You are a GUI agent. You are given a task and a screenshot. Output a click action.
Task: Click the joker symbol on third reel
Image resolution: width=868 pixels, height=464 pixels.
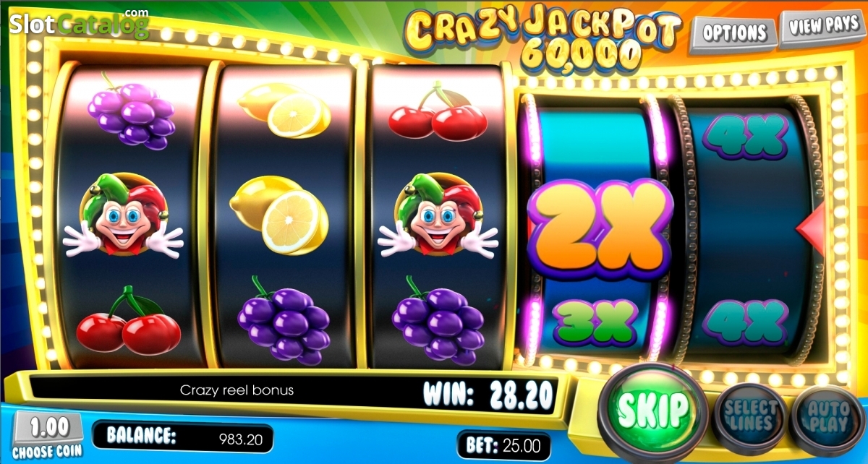point(437,215)
